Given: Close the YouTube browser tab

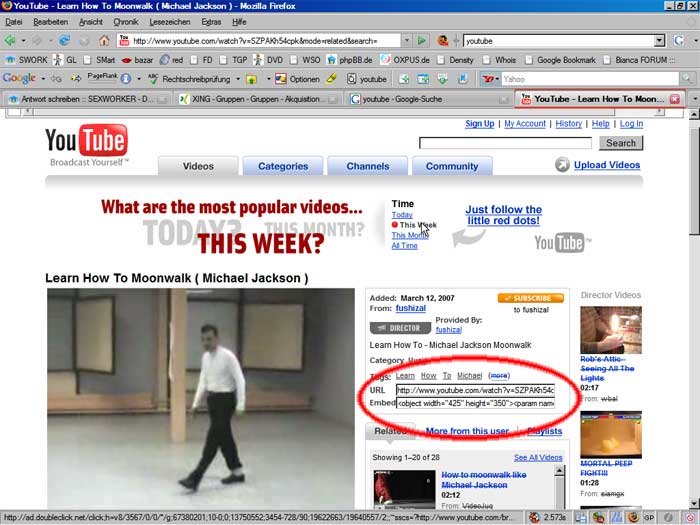Looking at the screenshot, I should tap(675, 99).
